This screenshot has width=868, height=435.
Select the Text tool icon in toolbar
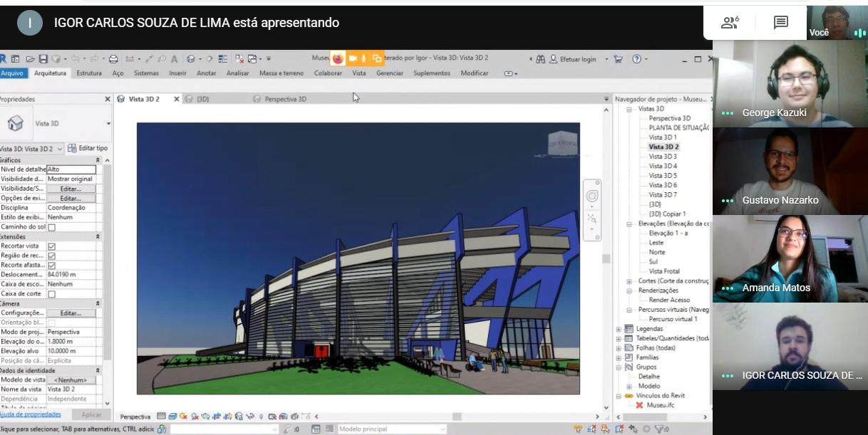[174, 59]
